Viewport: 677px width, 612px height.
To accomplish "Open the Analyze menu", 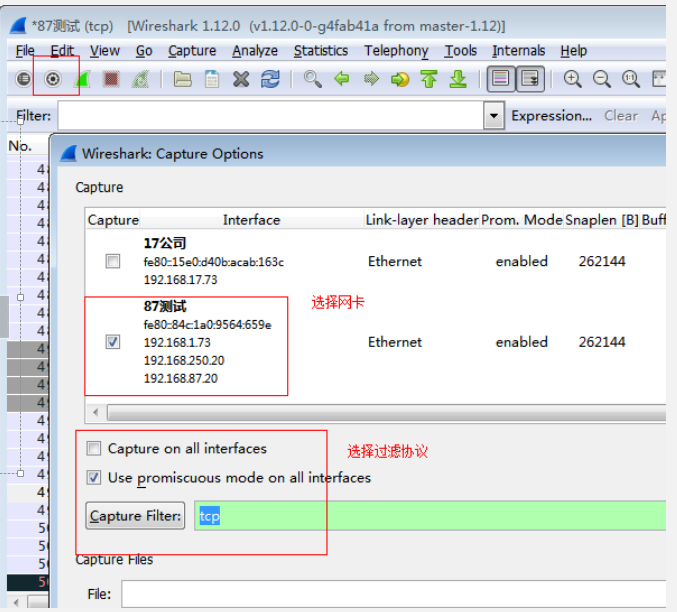I will point(255,51).
